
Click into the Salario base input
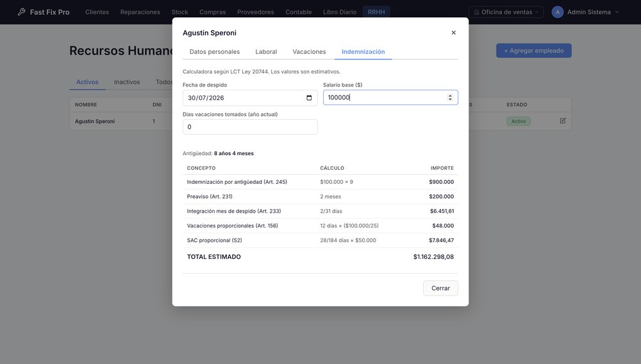click(385, 97)
